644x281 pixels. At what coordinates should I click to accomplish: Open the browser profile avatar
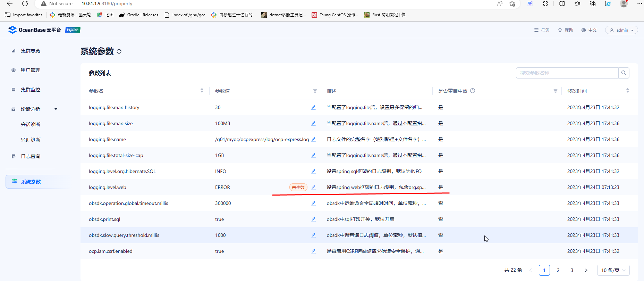pos(624,3)
